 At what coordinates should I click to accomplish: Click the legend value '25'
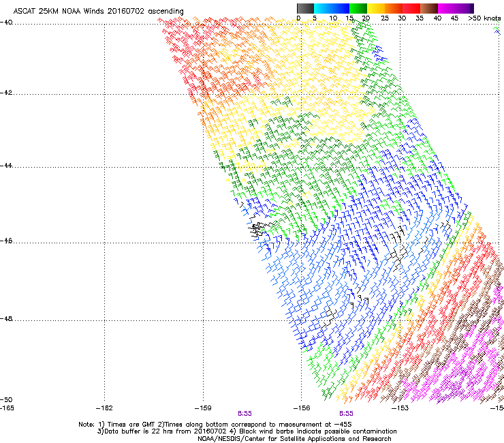pyautogui.click(x=385, y=18)
